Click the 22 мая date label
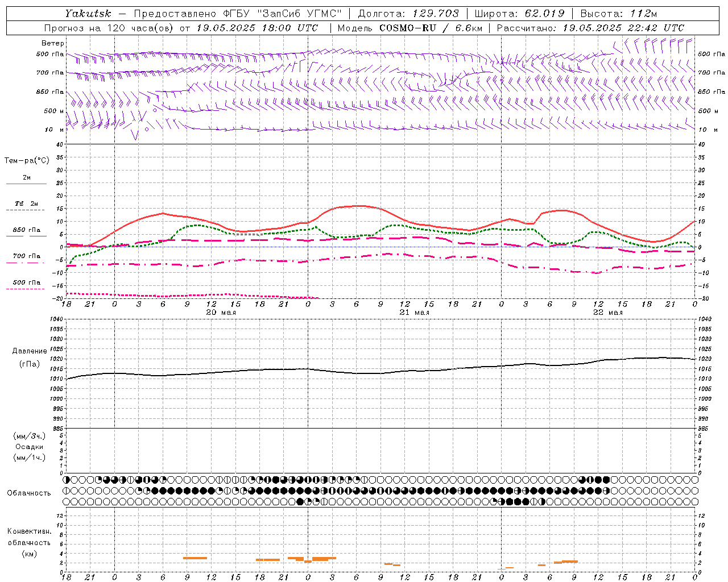This screenshot has height=582, width=728. (x=607, y=313)
